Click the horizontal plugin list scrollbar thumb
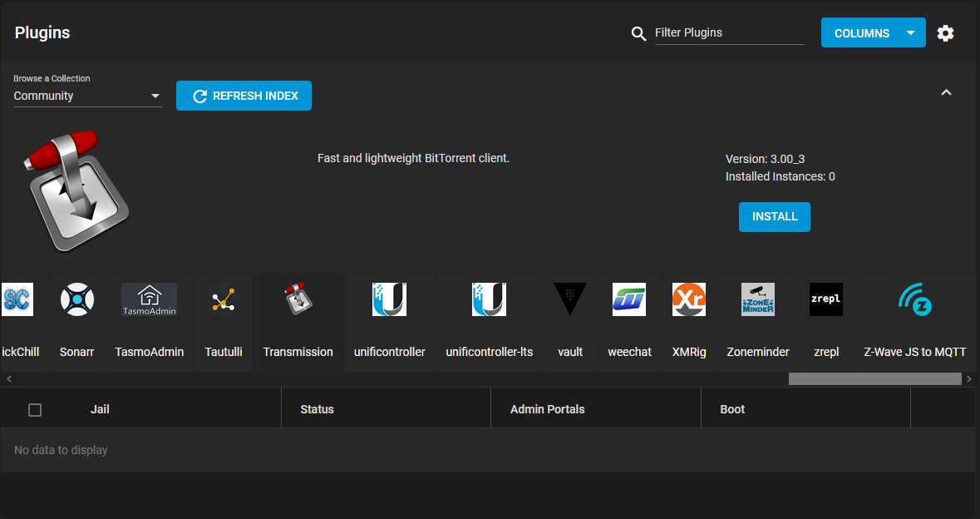The image size is (980, 519). [875, 378]
